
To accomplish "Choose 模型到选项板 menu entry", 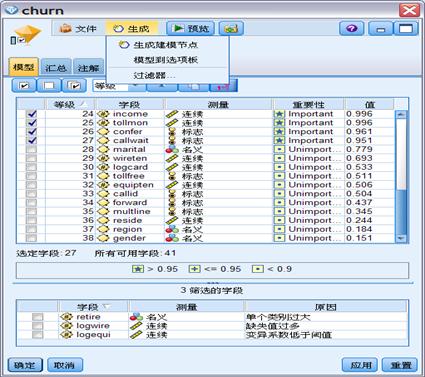I will tap(166, 60).
